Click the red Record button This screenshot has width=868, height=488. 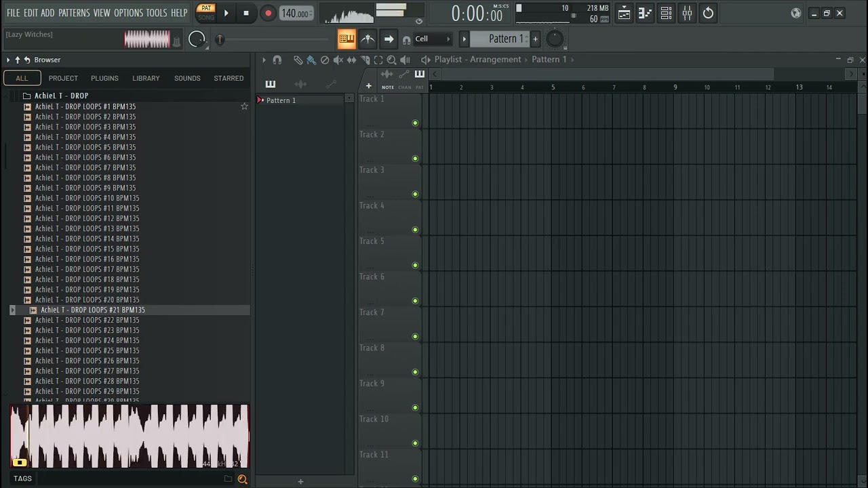point(268,13)
